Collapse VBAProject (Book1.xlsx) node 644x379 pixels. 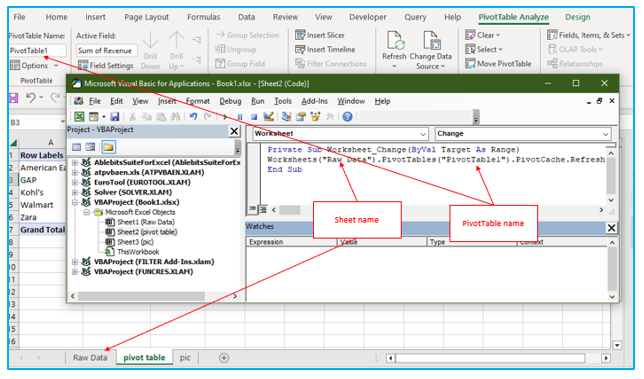(75, 202)
